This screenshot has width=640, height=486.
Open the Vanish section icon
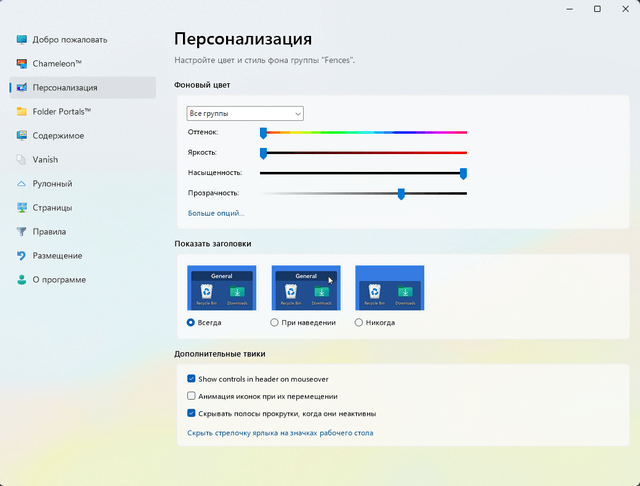point(22,160)
